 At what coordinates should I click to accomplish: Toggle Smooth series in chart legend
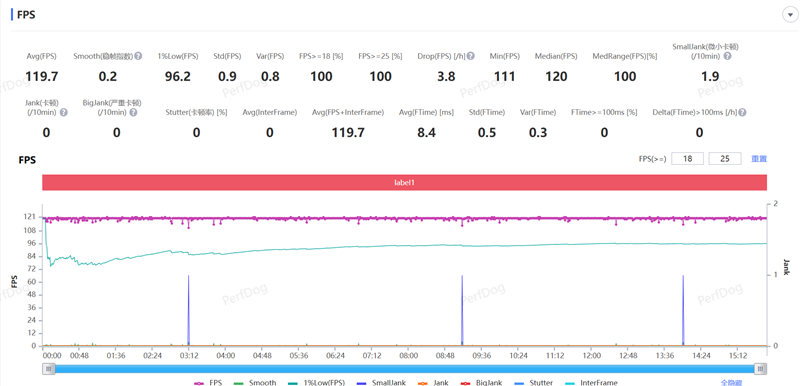coord(255,382)
